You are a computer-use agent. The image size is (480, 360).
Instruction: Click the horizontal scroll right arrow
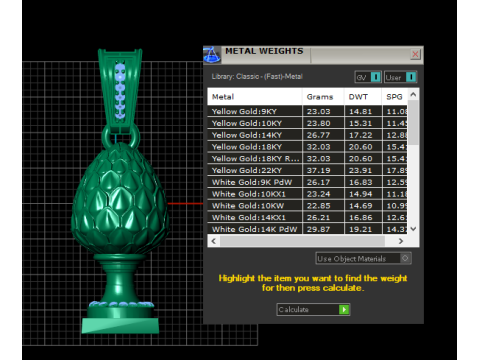click(x=401, y=241)
